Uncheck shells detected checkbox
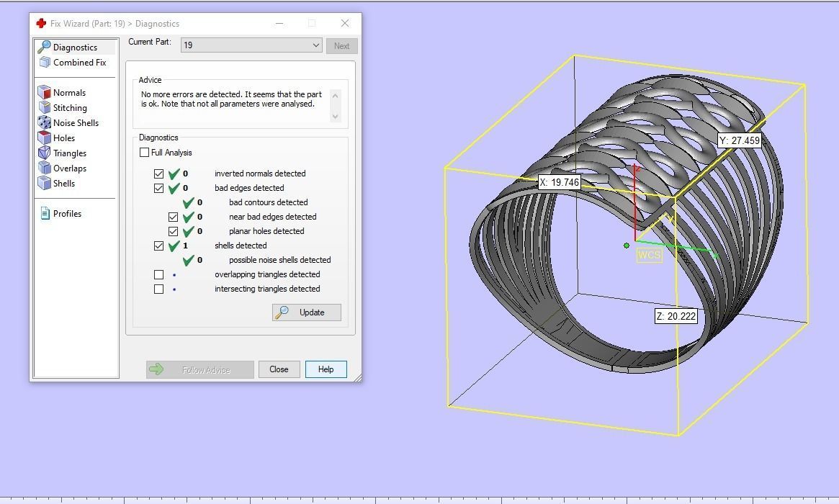This screenshot has width=839, height=504. point(158,246)
